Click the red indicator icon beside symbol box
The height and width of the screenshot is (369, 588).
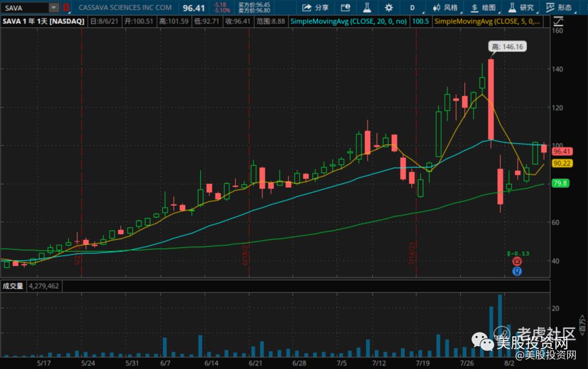pos(66,8)
